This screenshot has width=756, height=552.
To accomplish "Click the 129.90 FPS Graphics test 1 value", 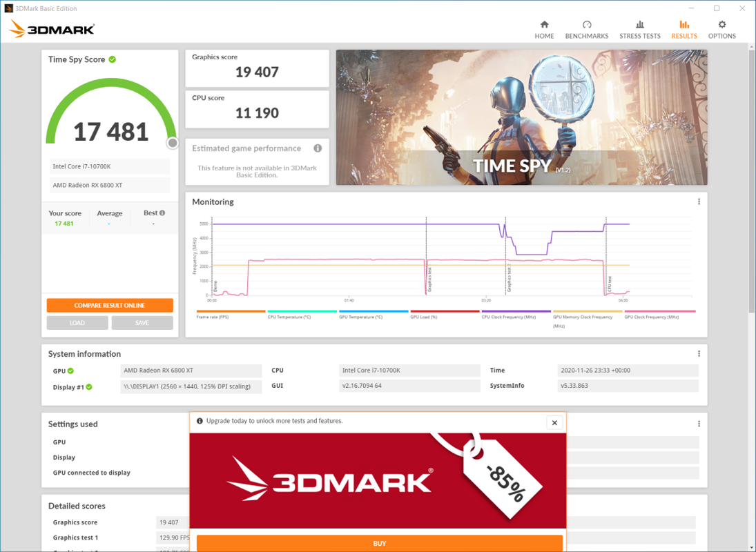I will [x=174, y=538].
